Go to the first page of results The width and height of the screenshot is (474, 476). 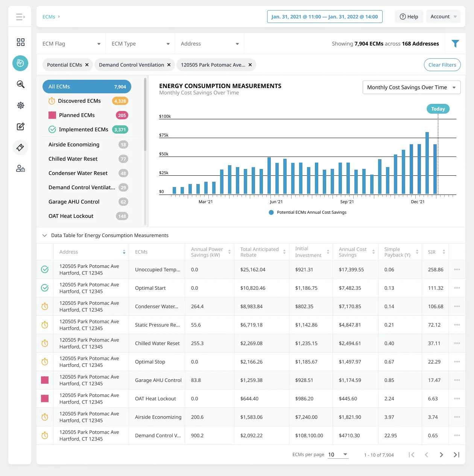click(x=412, y=455)
